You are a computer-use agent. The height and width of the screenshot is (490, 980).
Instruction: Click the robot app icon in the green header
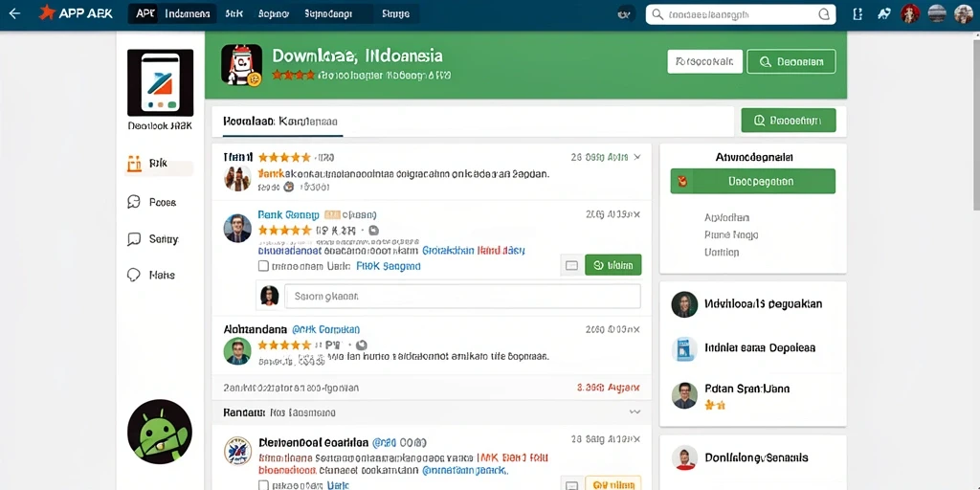241,64
